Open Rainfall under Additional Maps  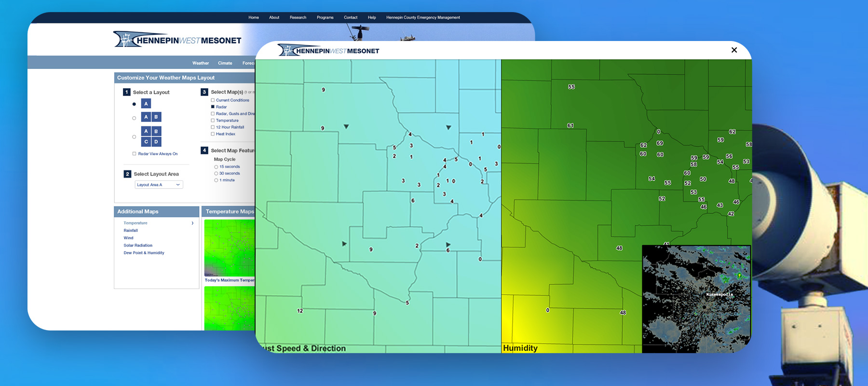[x=131, y=231]
